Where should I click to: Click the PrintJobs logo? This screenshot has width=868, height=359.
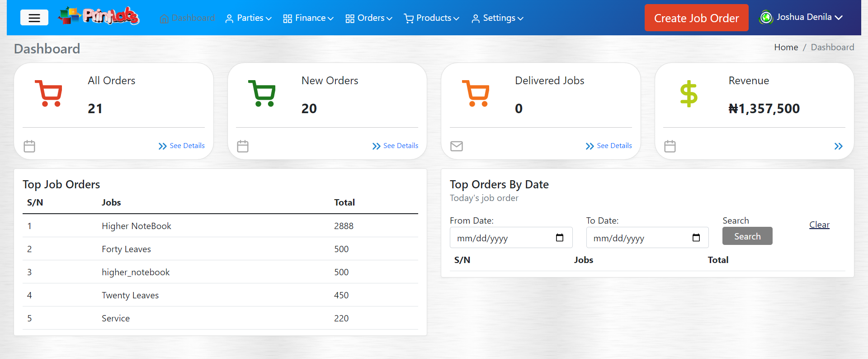pos(99,16)
